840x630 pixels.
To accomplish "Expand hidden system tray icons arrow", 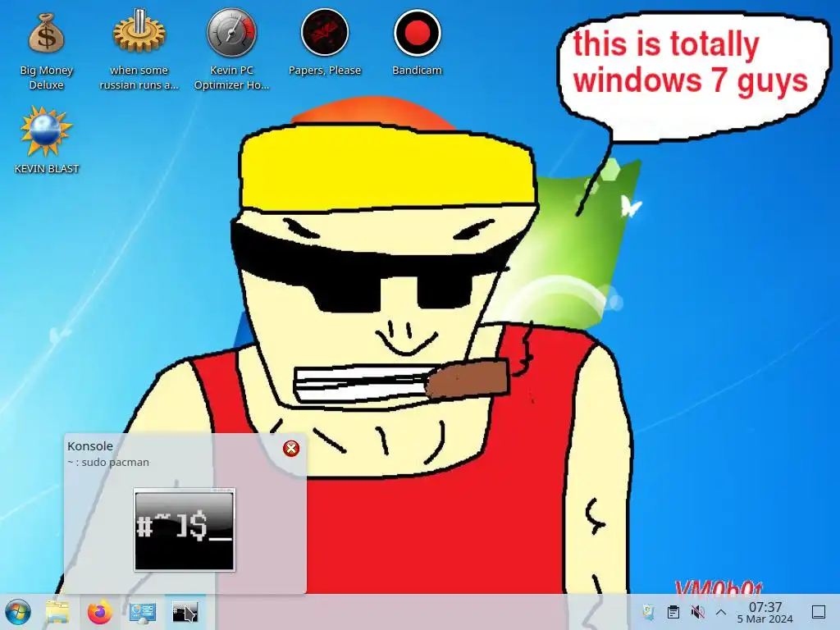I will pos(721,612).
